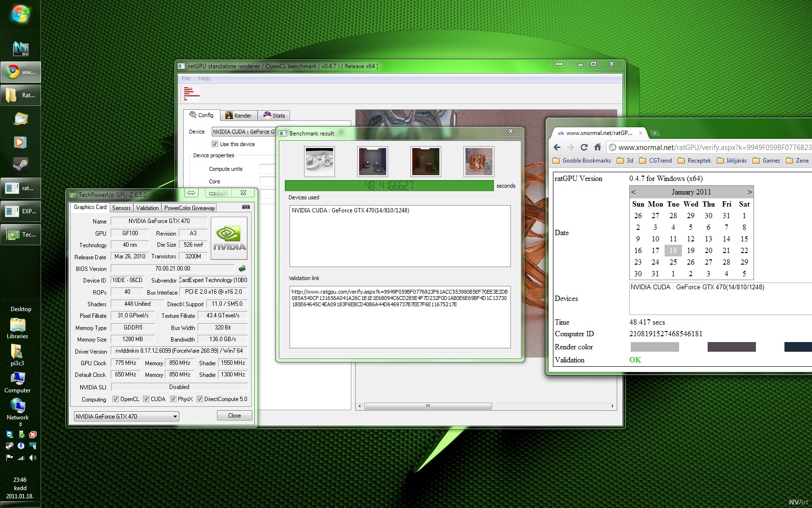812x508 pixels.
Task: Open the Időjárás bookmarks folder
Action: point(732,161)
